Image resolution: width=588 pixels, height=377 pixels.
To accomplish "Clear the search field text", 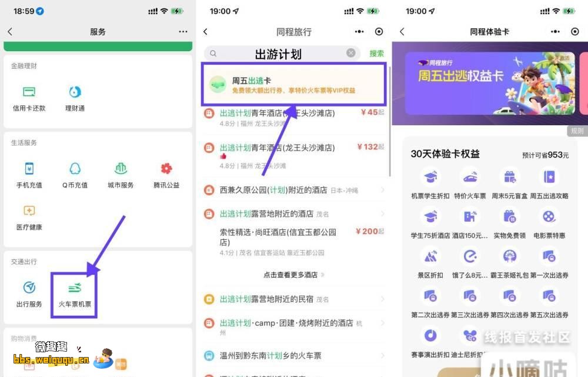I will [x=351, y=53].
